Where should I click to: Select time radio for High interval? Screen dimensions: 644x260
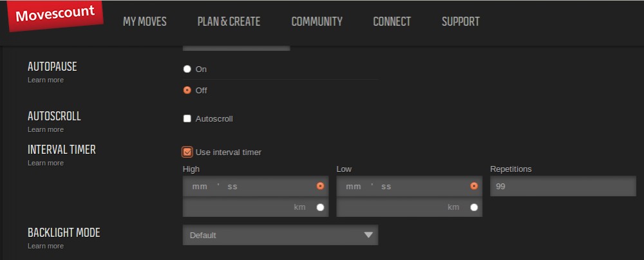coord(320,186)
